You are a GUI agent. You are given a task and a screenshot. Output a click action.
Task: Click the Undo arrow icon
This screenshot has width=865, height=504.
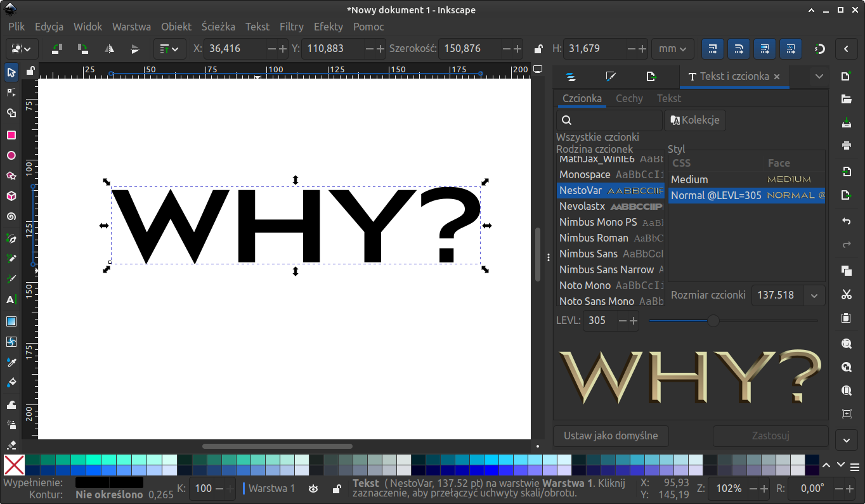point(846,221)
